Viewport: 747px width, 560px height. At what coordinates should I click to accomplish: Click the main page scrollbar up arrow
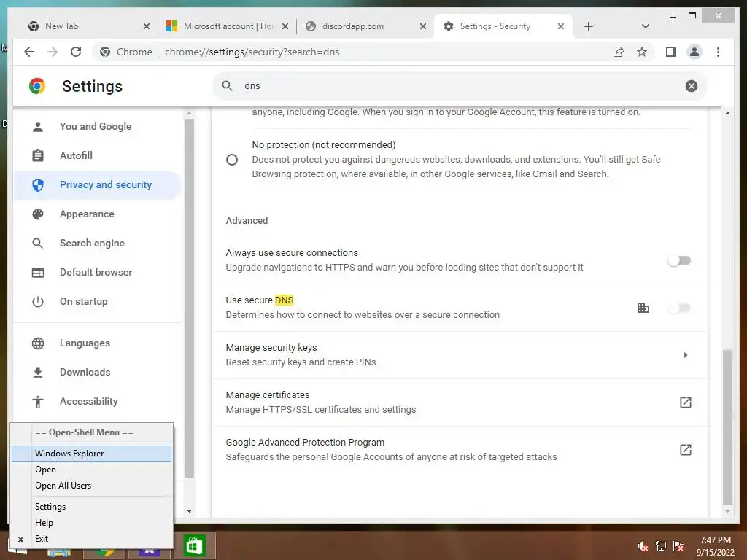[727, 113]
